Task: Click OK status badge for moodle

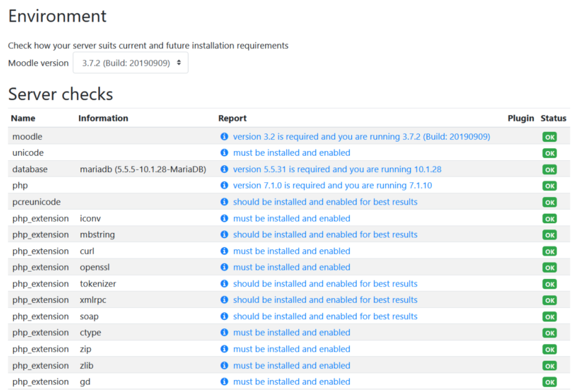Action: (x=549, y=137)
